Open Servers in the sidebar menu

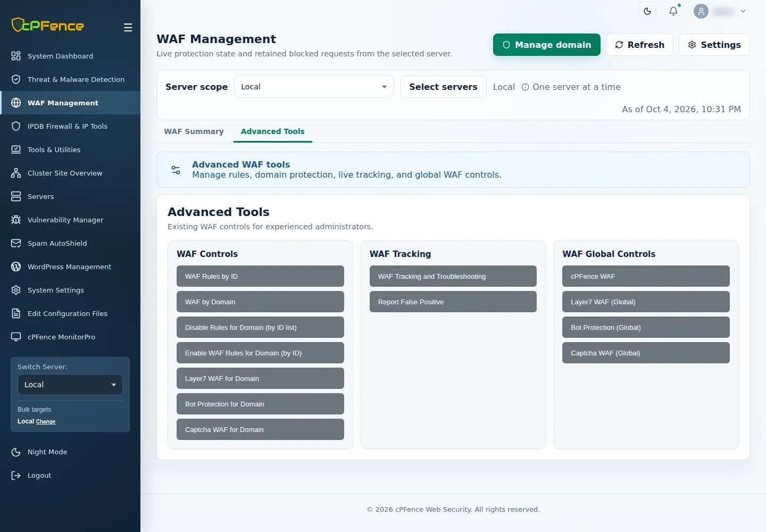coord(70,196)
